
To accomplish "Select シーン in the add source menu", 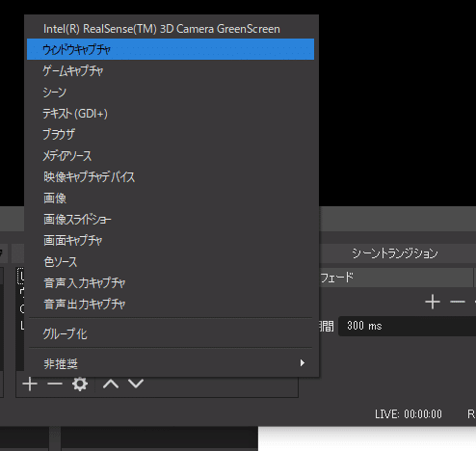I will pos(171,93).
